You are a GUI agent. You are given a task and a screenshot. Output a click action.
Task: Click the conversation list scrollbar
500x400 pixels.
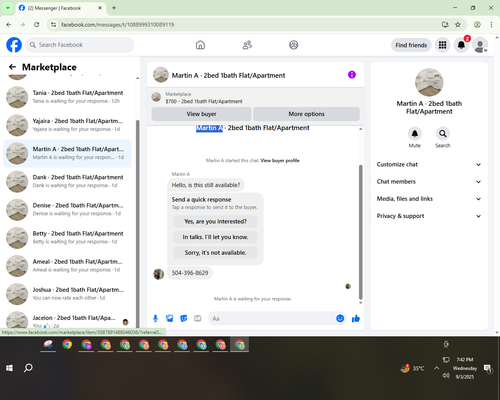pos(137,223)
